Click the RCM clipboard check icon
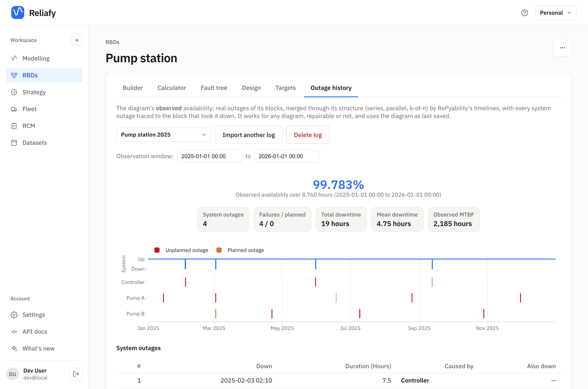This screenshot has width=588, height=389. tap(14, 126)
